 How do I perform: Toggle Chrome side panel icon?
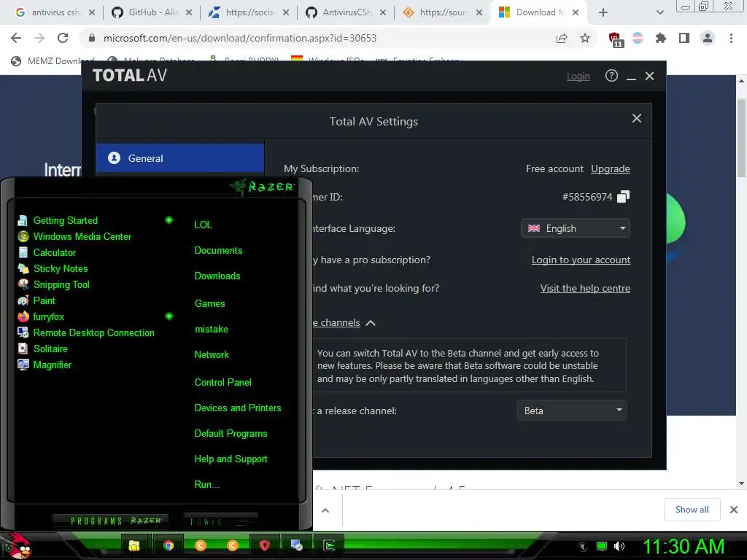coord(684,38)
